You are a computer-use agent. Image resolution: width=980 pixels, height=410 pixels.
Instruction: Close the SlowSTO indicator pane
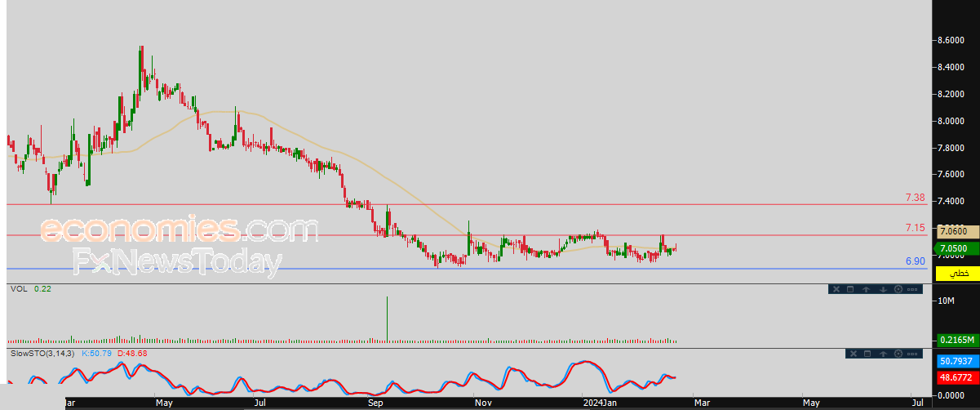[854, 354]
